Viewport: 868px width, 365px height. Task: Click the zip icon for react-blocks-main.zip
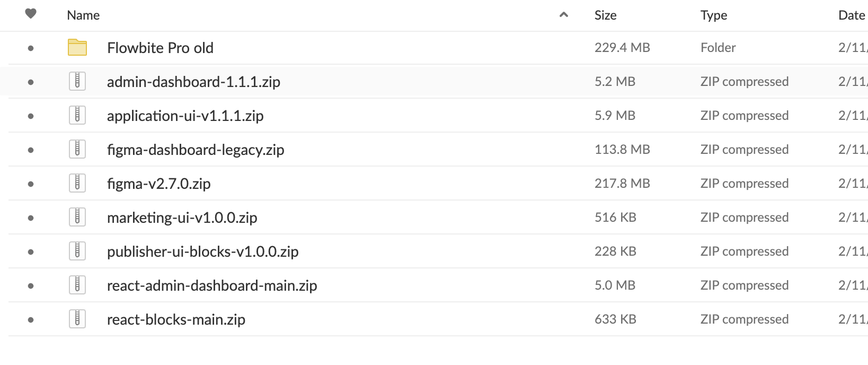pos(77,319)
